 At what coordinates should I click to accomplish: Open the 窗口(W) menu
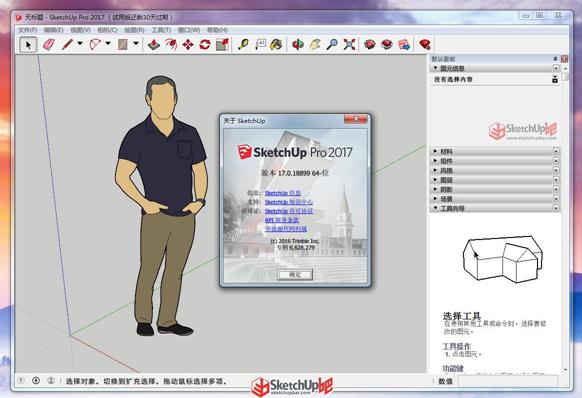point(189,30)
